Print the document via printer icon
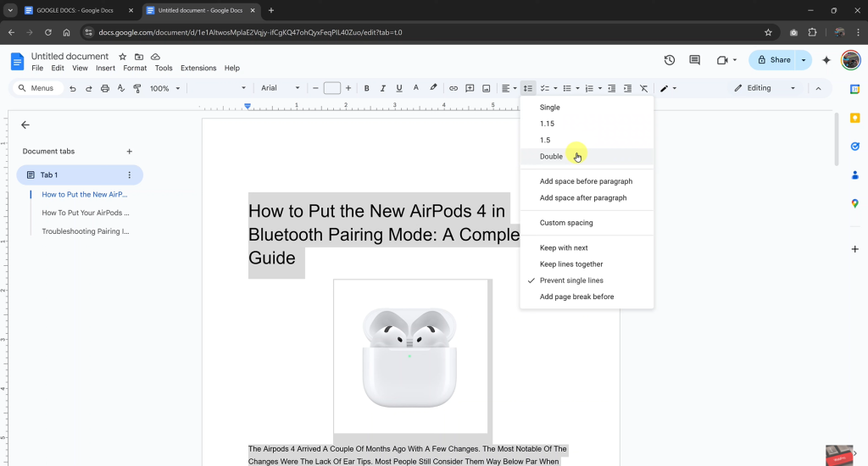Screen dimensions: 868x466 (x=104, y=89)
